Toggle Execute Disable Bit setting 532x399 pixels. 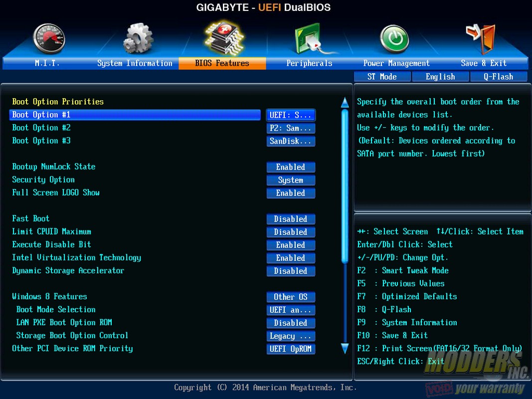click(291, 245)
